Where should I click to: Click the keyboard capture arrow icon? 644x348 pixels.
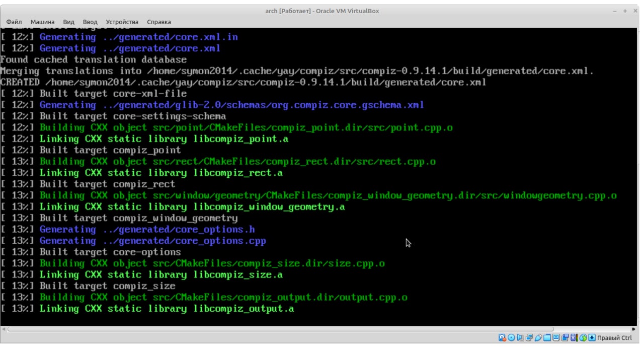click(592, 338)
